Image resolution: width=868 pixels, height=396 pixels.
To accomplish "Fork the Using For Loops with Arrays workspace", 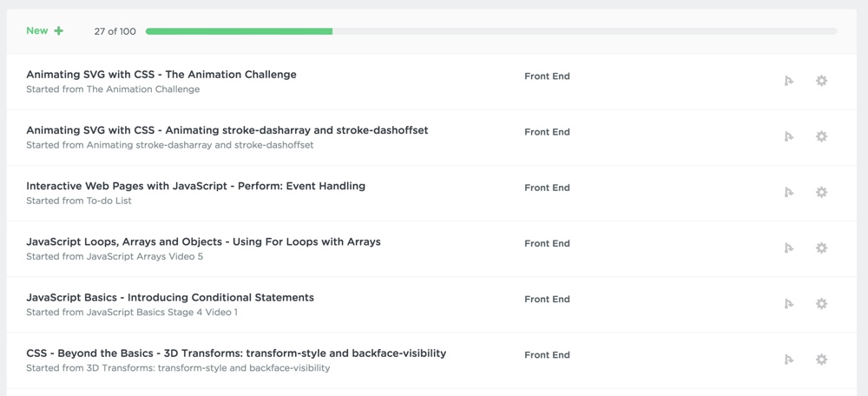I will pos(789,248).
